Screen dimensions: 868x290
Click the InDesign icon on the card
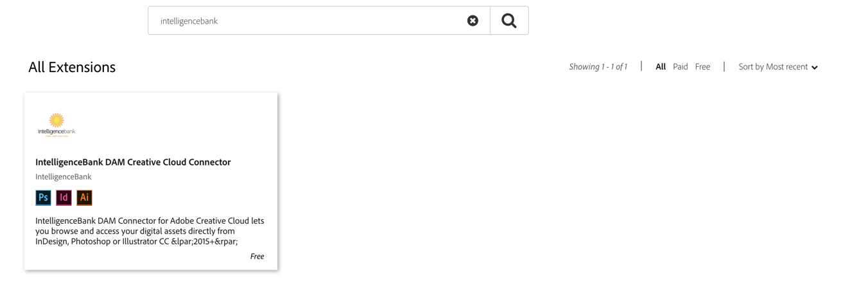point(64,197)
